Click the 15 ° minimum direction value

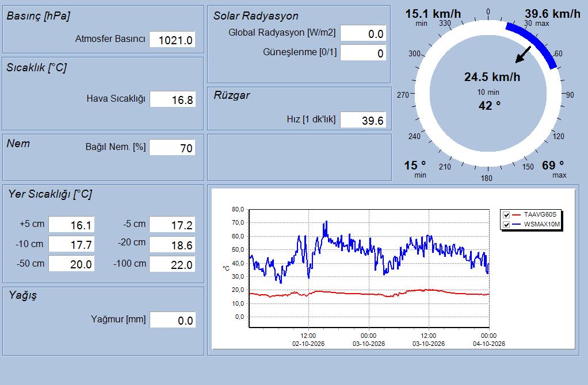coord(415,165)
